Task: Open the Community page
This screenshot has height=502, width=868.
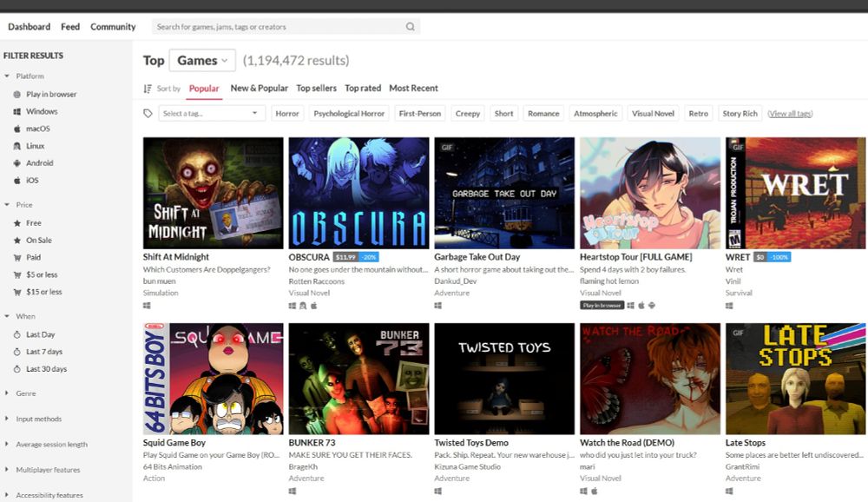Action: point(113,27)
